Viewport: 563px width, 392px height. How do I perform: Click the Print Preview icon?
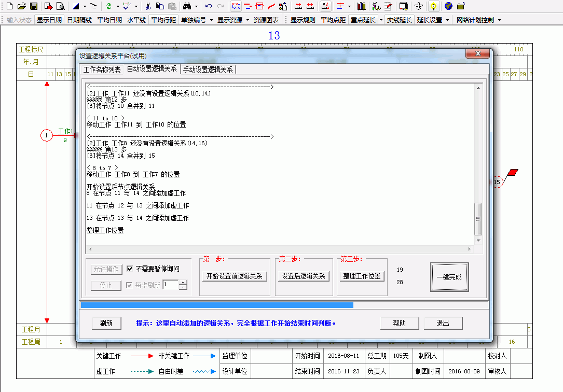(x=61, y=6)
